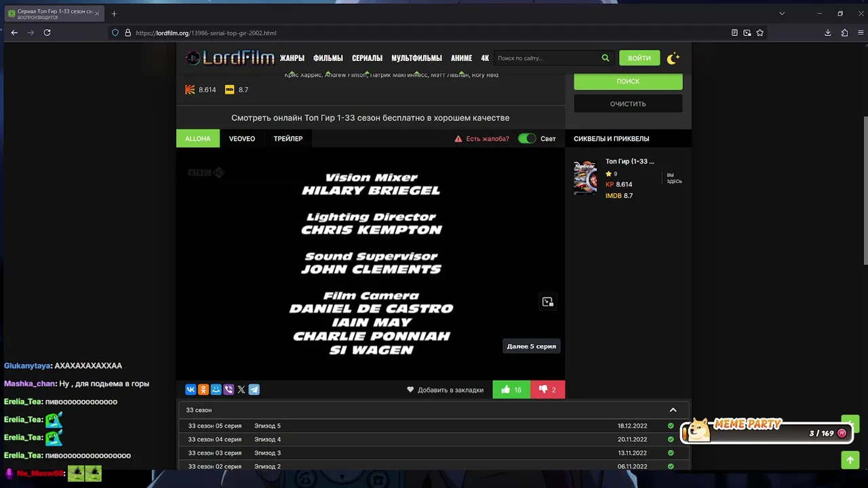Select VEOVEO player tab
868x488 pixels.
coord(242,138)
